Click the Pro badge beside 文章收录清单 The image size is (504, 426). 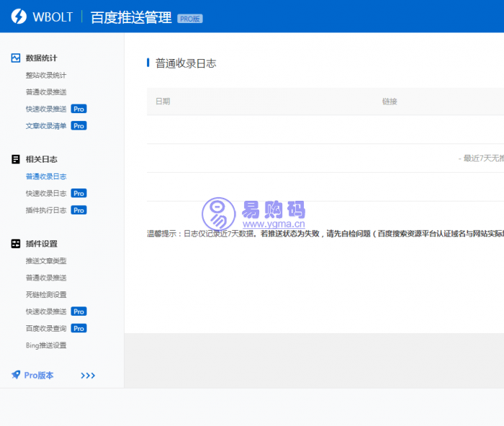pyautogui.click(x=78, y=126)
